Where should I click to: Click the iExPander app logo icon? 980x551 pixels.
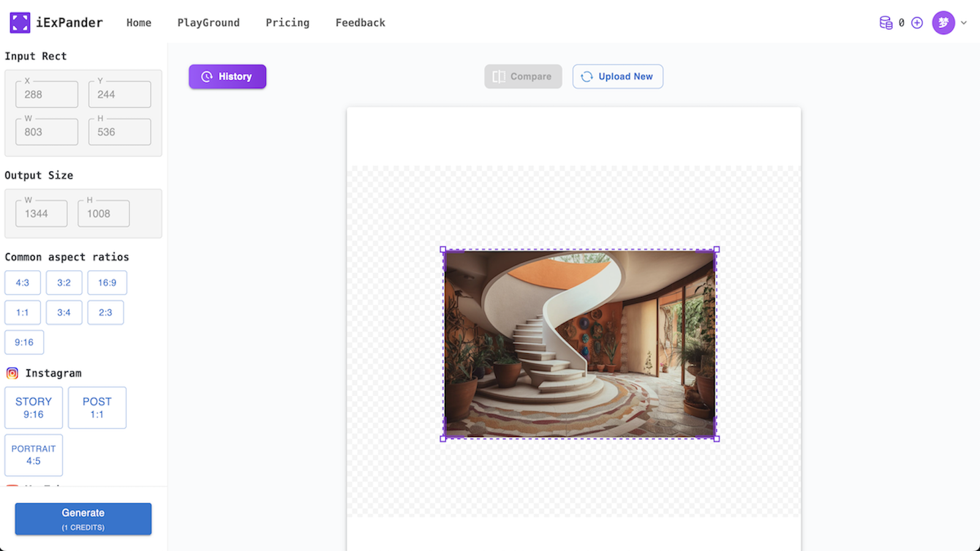tap(20, 22)
